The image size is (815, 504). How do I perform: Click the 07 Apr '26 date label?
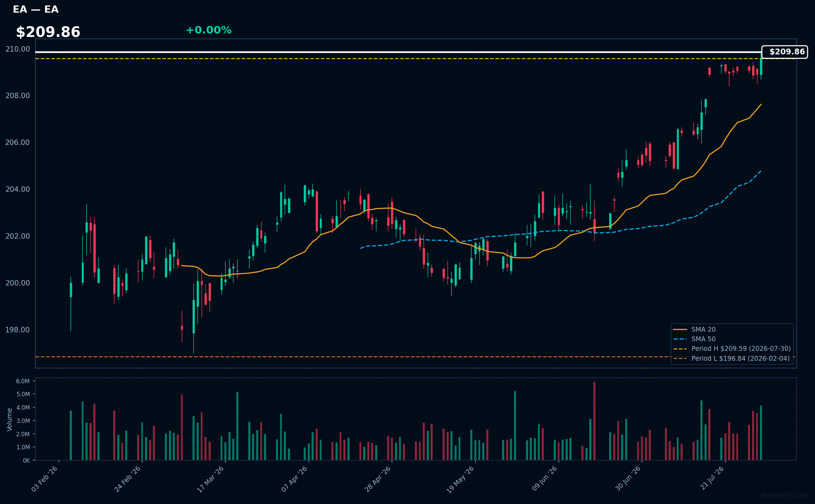pyautogui.click(x=294, y=479)
